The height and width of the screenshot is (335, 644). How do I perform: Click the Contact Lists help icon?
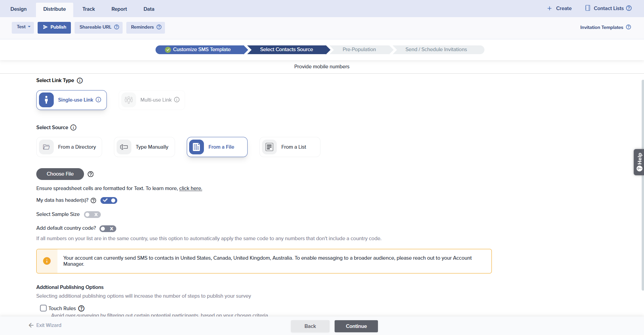pyautogui.click(x=629, y=8)
